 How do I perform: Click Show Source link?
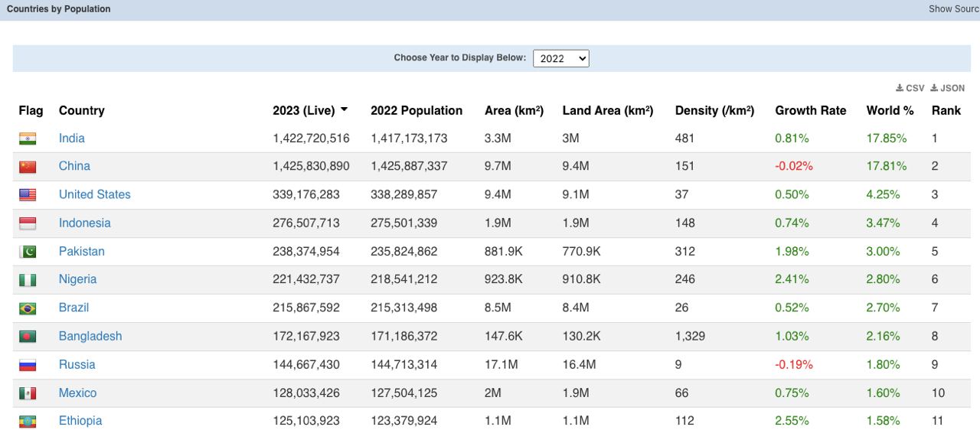click(953, 9)
